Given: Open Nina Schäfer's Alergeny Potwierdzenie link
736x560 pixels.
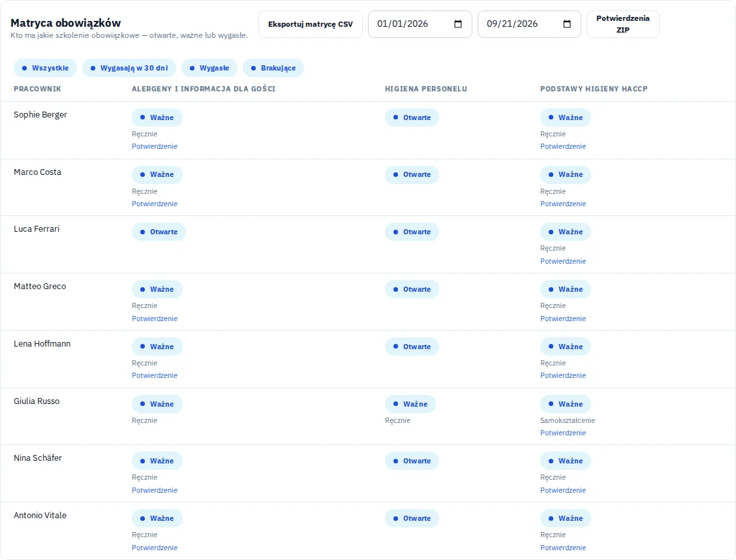Looking at the screenshot, I should (155, 490).
